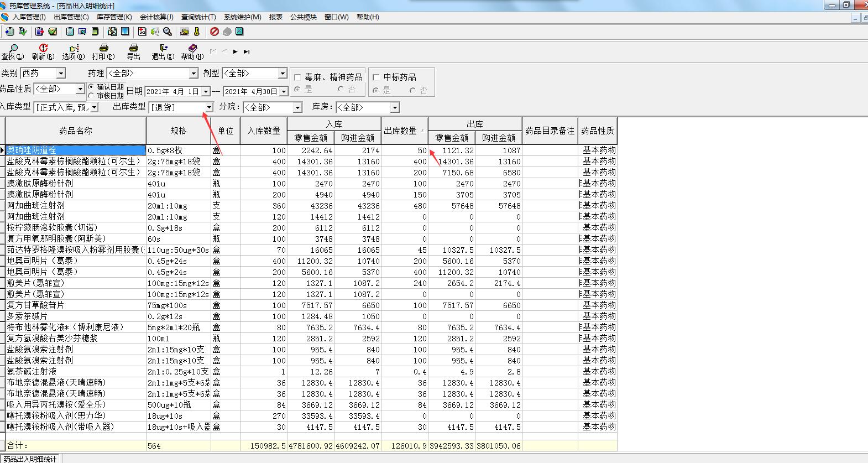
Task: Expand the 库房 dropdown list
Action: [395, 107]
